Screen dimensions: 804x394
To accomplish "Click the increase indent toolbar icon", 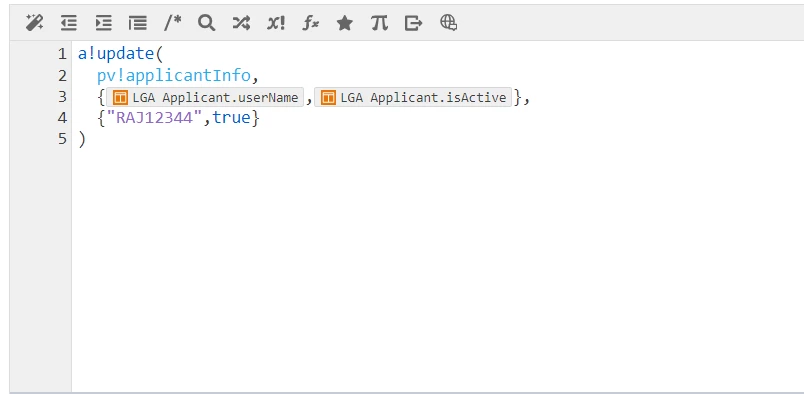I will 103,23.
